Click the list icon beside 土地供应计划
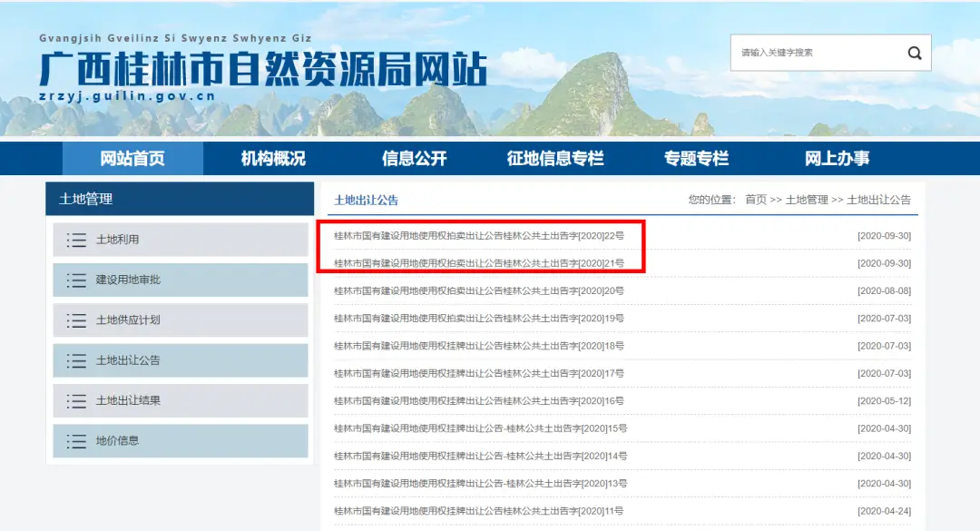The image size is (980, 531). [x=76, y=320]
